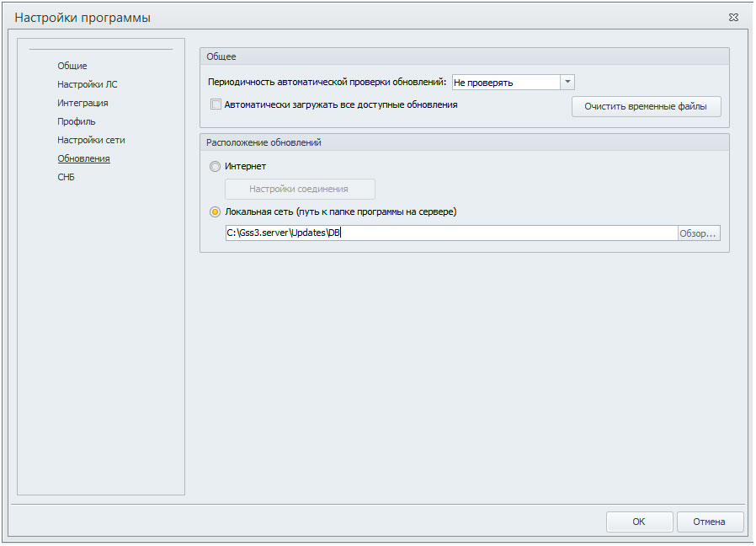This screenshot has width=756, height=546.
Task: Open the Общие settings section
Action: [x=72, y=66]
